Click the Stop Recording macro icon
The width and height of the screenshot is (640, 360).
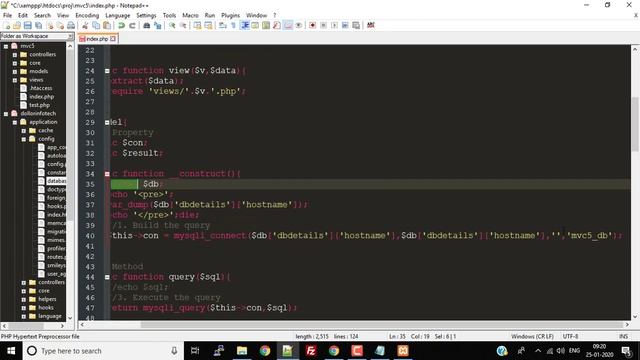coord(323,25)
